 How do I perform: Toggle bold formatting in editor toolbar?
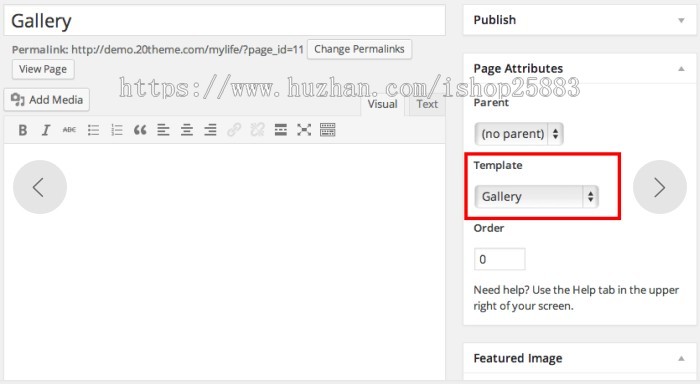click(x=23, y=130)
